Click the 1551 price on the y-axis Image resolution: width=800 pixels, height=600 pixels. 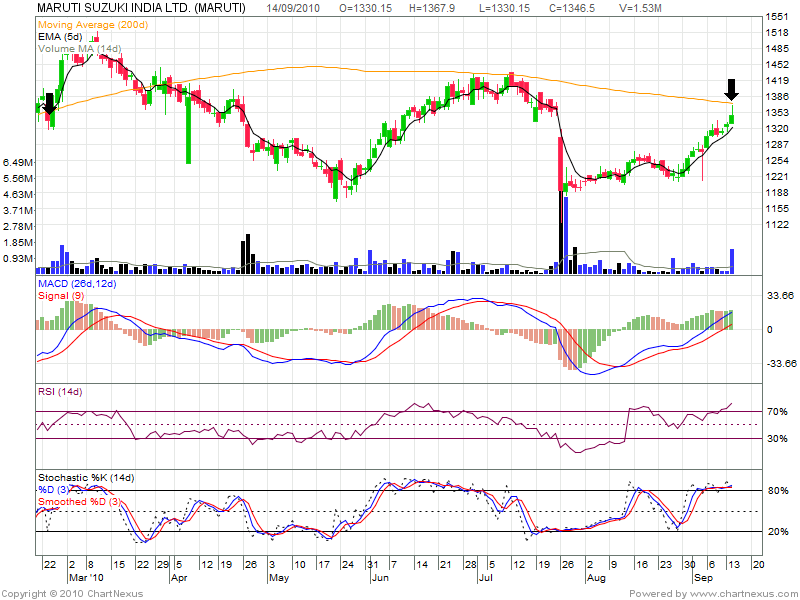point(775,18)
